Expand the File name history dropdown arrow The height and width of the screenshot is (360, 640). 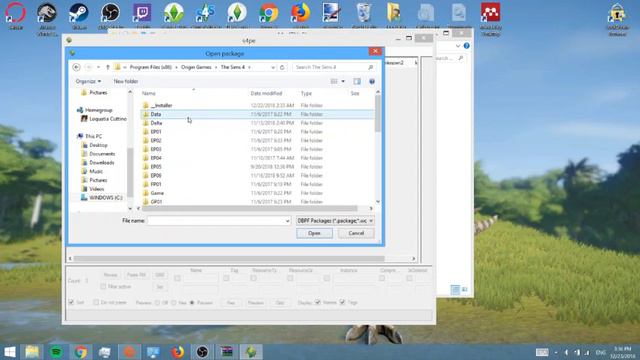click(287, 221)
